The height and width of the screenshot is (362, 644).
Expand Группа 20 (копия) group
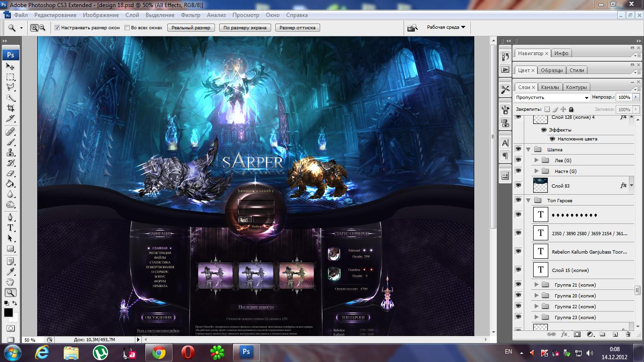[x=537, y=296]
